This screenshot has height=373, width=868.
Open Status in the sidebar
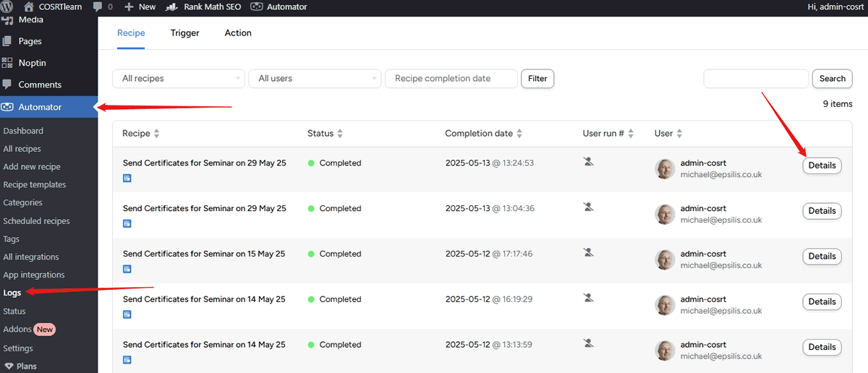(14, 312)
